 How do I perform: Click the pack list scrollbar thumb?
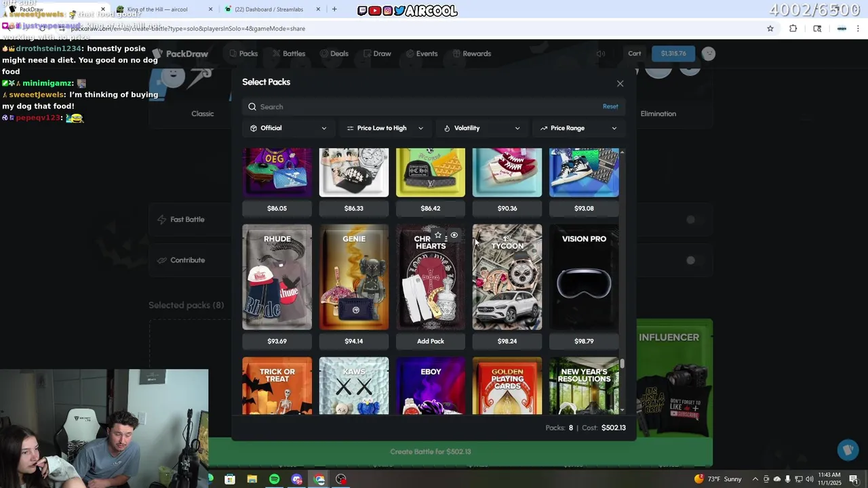click(622, 363)
